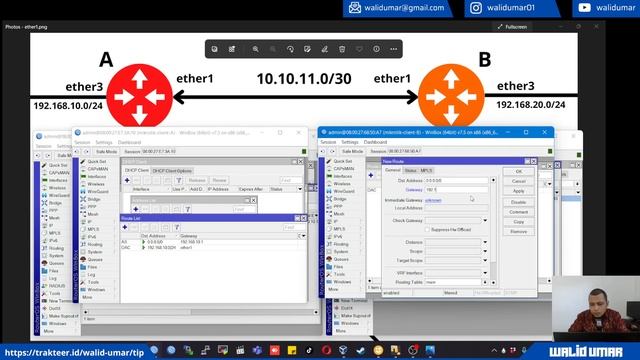Open Files in Winbox A sidebar
Screen dimensions: 640x360
[92, 267]
